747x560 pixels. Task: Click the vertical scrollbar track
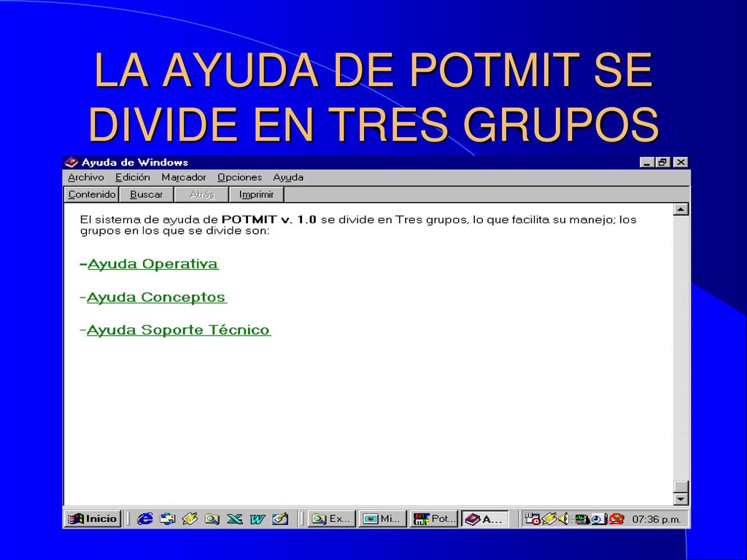click(681, 348)
